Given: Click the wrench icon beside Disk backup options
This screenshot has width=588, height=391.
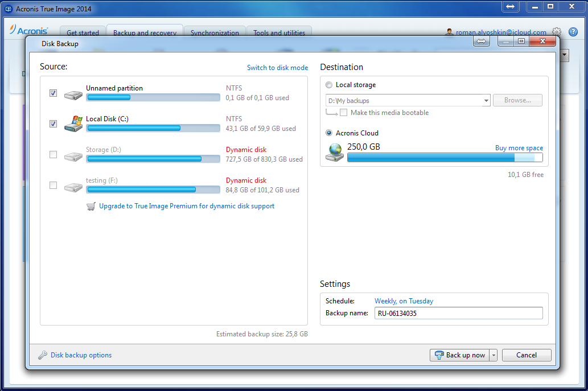Looking at the screenshot, I should click(x=43, y=355).
